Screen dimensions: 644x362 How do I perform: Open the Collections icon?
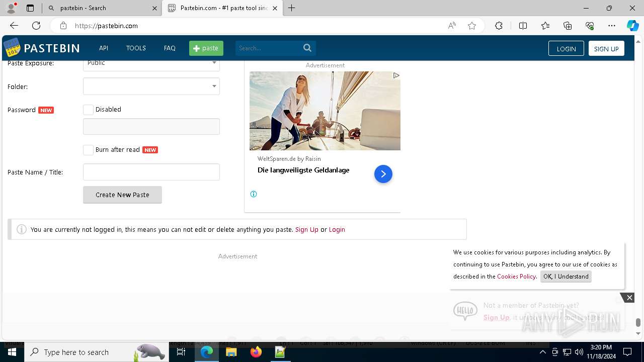pos(568,26)
